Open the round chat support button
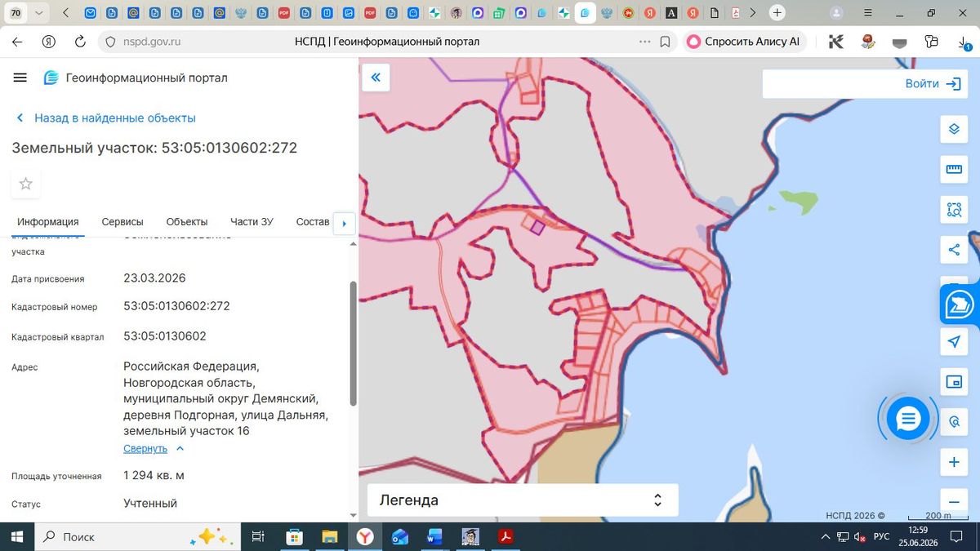The width and height of the screenshot is (980, 551). click(x=908, y=419)
